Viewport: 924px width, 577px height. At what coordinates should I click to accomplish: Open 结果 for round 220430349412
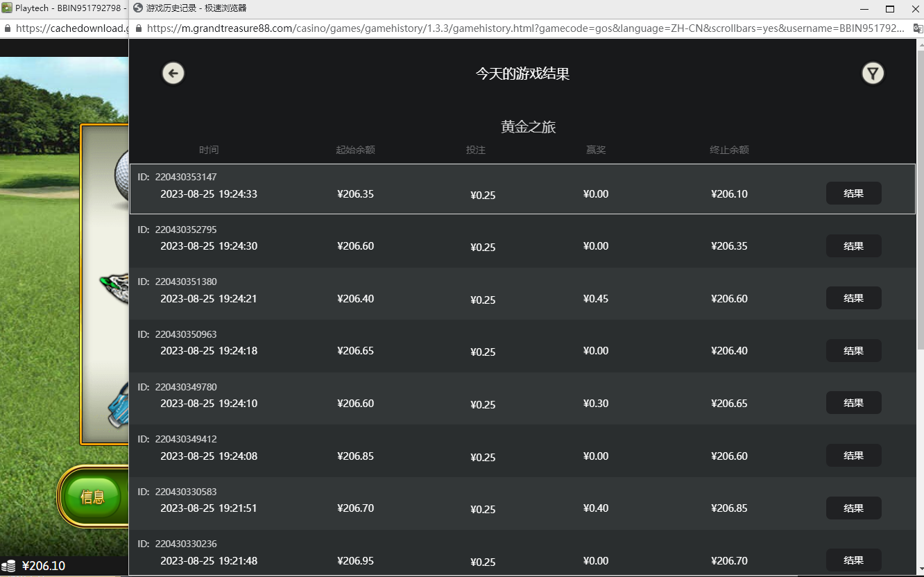(x=853, y=456)
